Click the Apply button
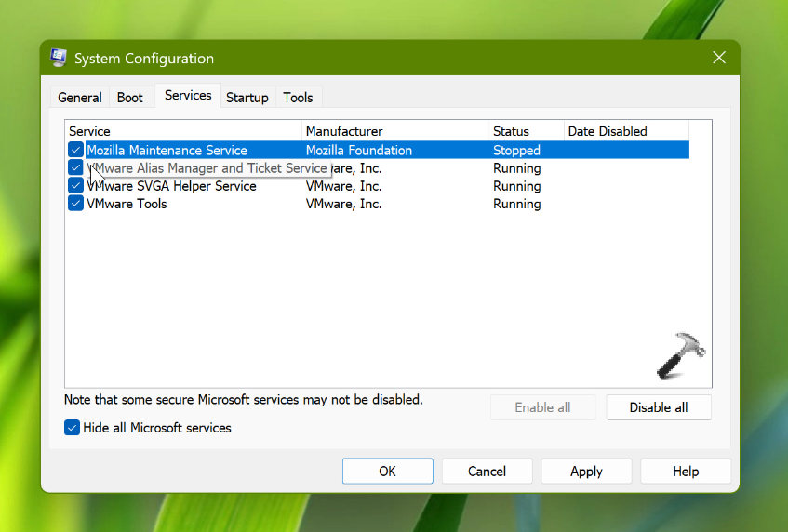The height and width of the screenshot is (532, 788). tap(586, 472)
